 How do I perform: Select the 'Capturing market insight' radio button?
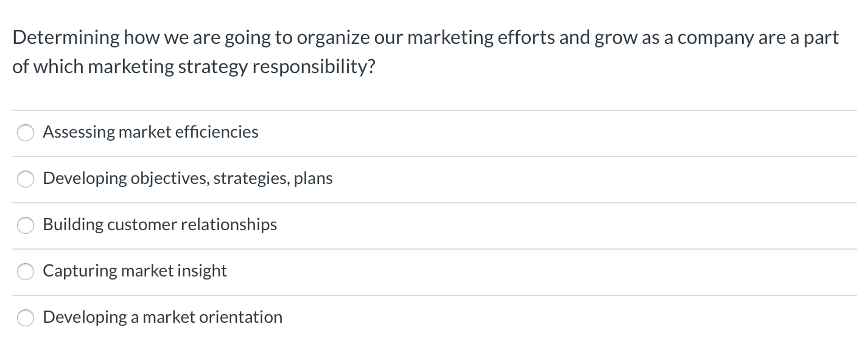[x=26, y=271]
